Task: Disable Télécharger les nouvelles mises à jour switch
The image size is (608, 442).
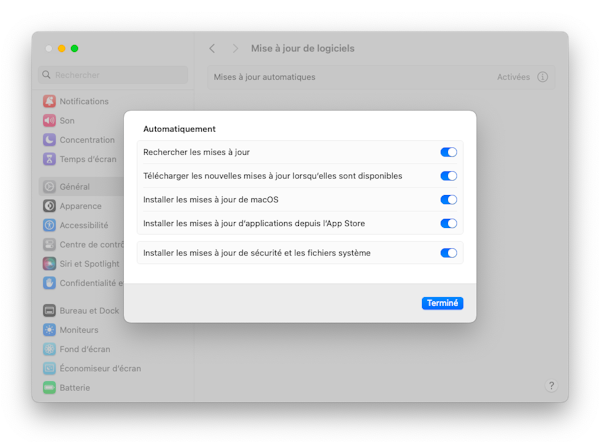Action: tap(448, 176)
